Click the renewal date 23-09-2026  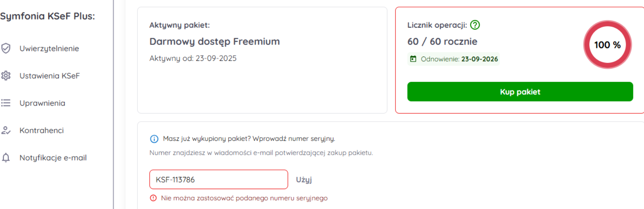(479, 59)
